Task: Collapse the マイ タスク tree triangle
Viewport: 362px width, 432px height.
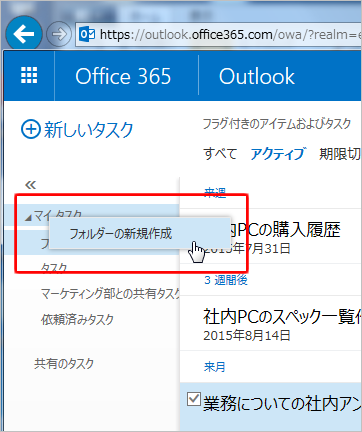Action: tap(28, 218)
